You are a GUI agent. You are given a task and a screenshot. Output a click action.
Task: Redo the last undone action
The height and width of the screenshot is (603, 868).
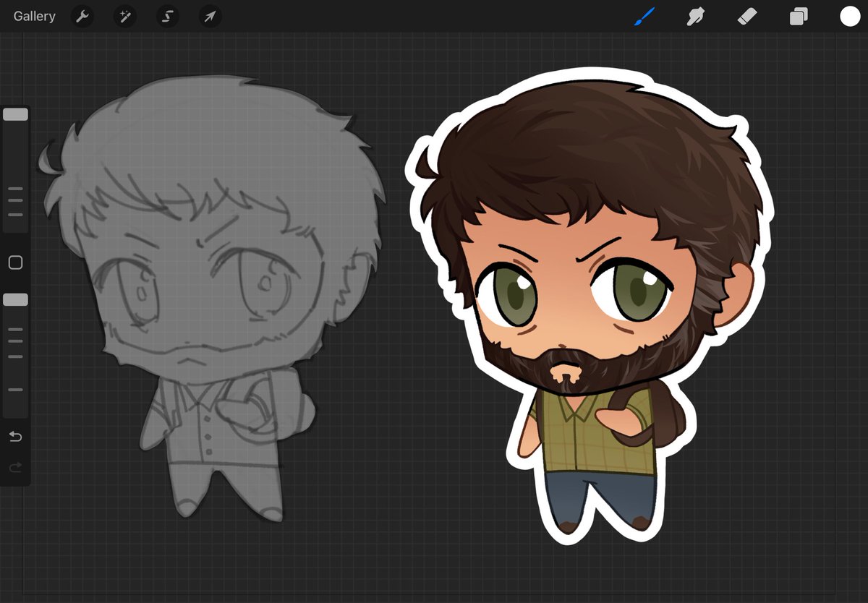click(15, 468)
